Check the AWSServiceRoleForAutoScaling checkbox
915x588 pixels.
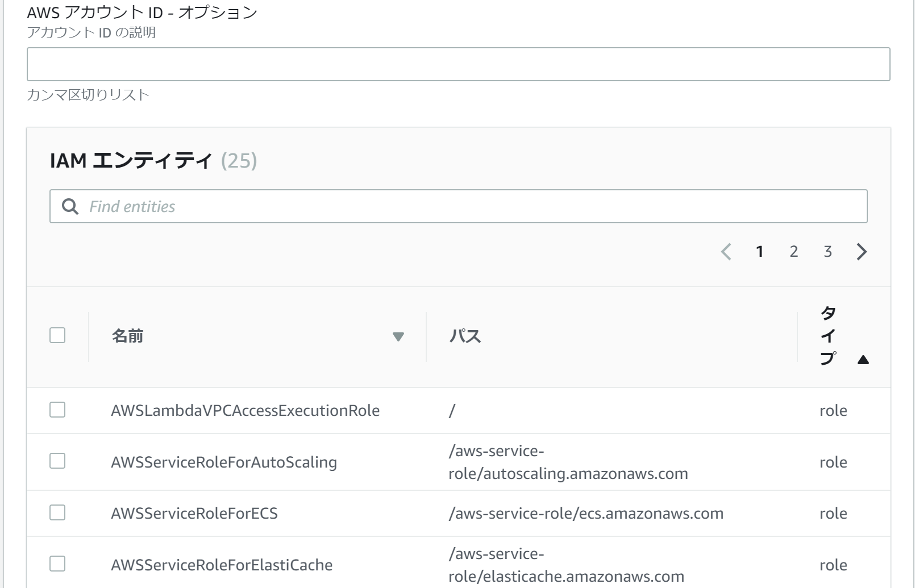[57, 462]
